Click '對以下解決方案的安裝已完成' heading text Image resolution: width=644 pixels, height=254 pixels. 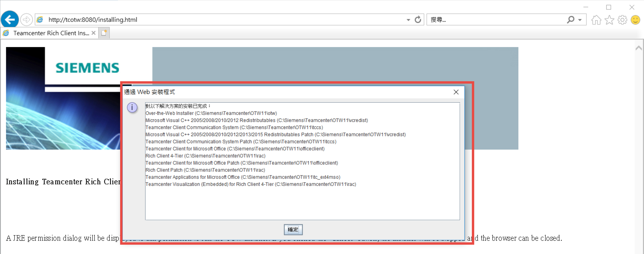tap(178, 106)
